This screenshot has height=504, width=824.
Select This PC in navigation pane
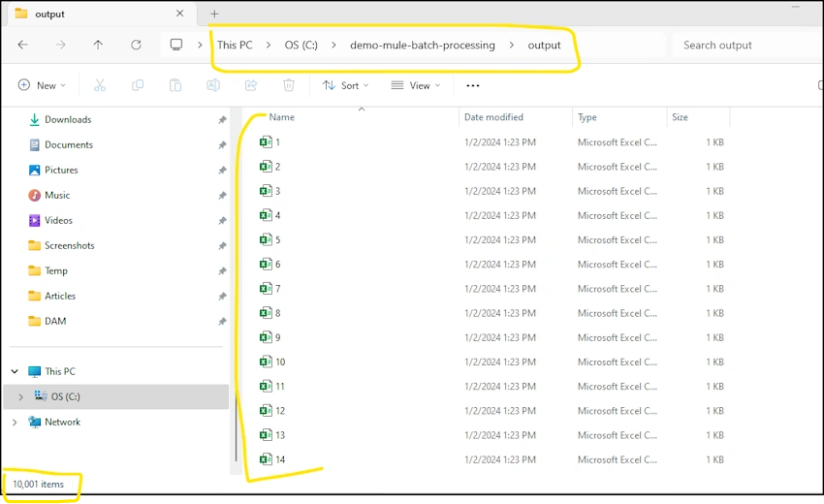pyautogui.click(x=60, y=371)
